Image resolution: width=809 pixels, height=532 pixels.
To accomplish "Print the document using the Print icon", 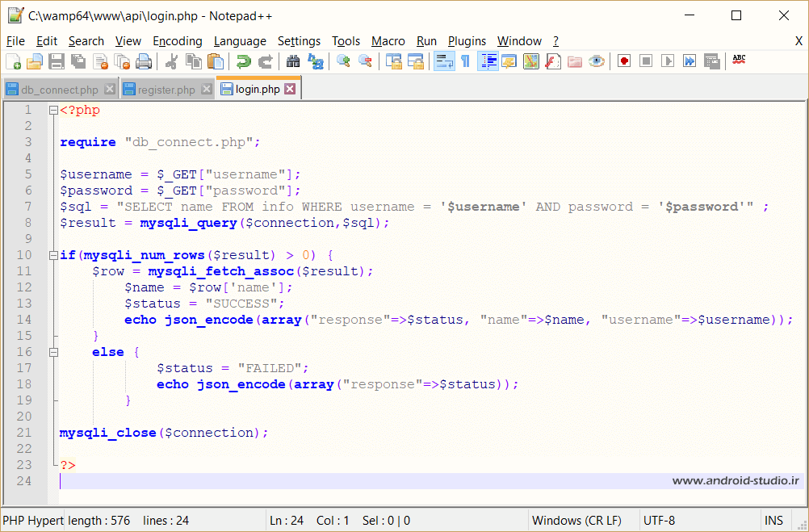I will [x=144, y=61].
